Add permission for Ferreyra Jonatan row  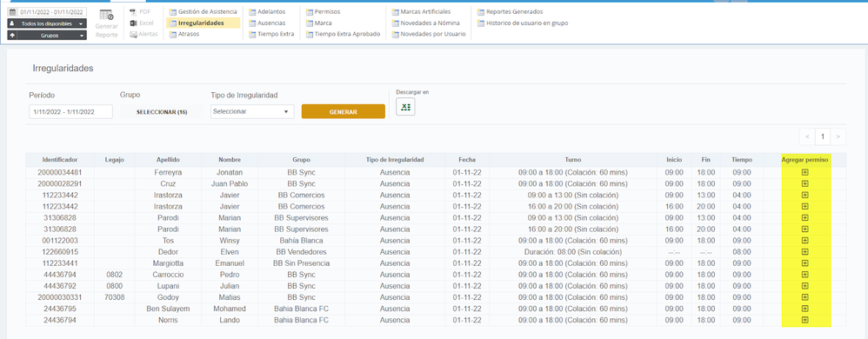[x=805, y=172]
